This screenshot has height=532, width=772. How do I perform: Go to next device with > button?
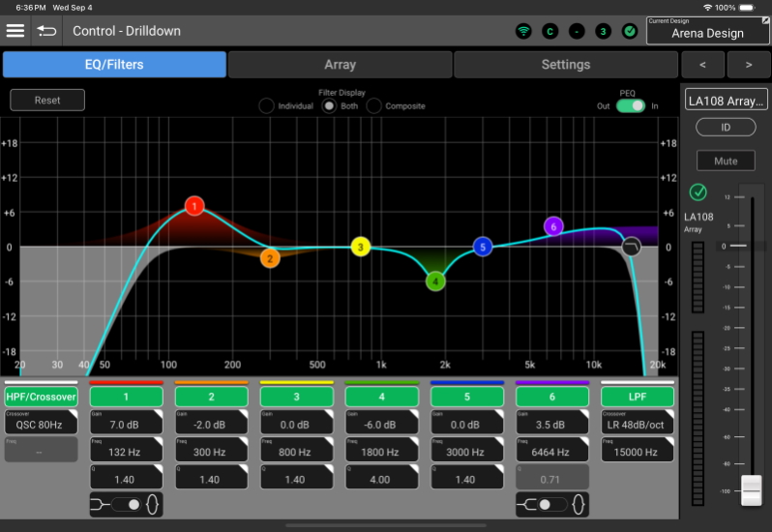pyautogui.click(x=749, y=65)
